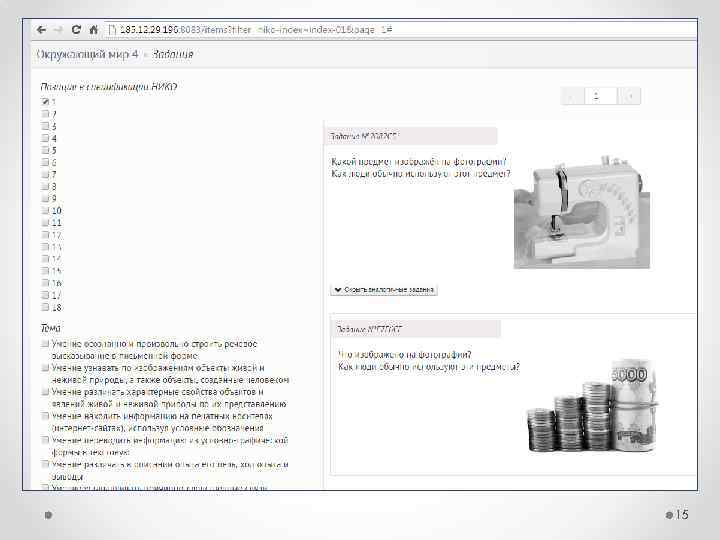Viewport: 720px width, 540px height.
Task: Go to the browser home icon
Action: 94,30
